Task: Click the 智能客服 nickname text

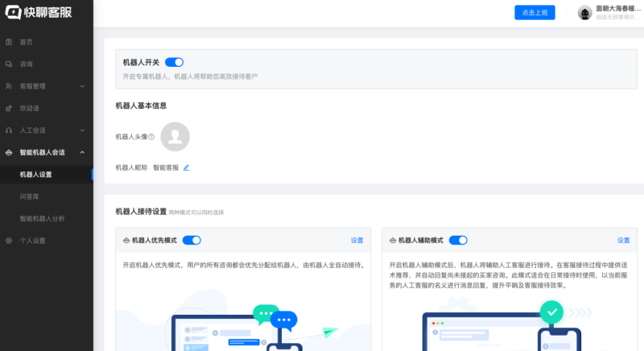Action: tap(166, 167)
